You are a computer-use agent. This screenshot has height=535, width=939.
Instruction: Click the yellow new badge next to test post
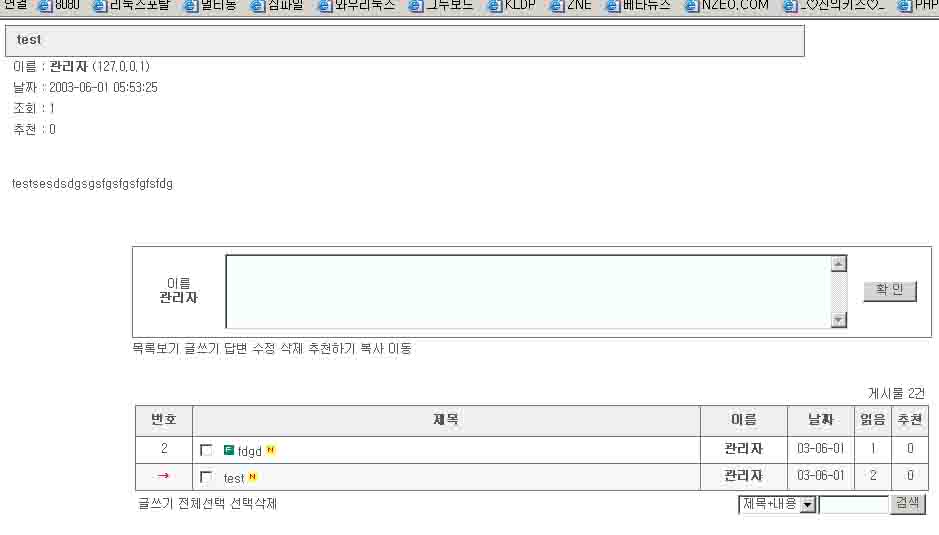tap(253, 477)
